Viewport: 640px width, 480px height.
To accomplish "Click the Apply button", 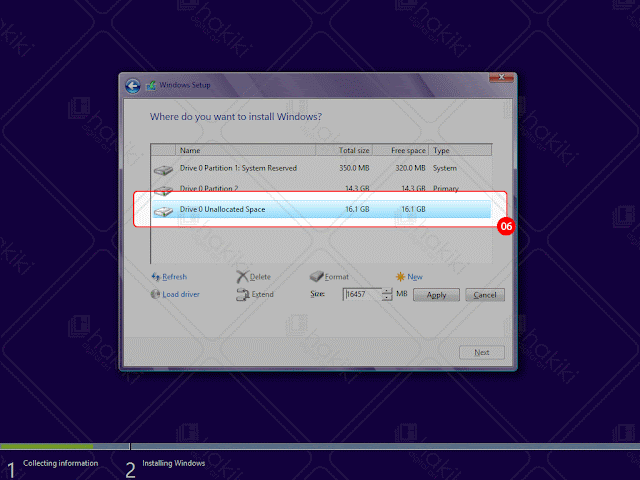I will tap(436, 295).
